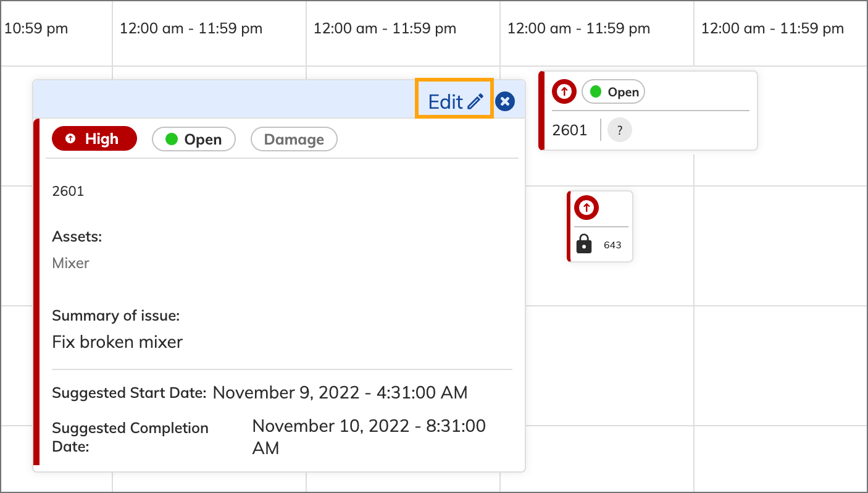Click work order number 2601 in the popup
This screenshot has width=868, height=493.
coord(68,192)
